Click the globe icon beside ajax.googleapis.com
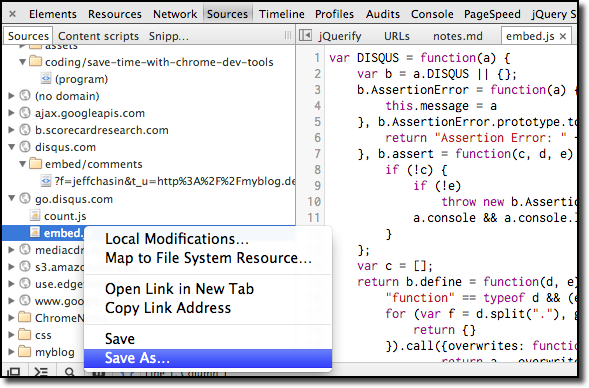589x388 pixels. pyautogui.click(x=25, y=112)
